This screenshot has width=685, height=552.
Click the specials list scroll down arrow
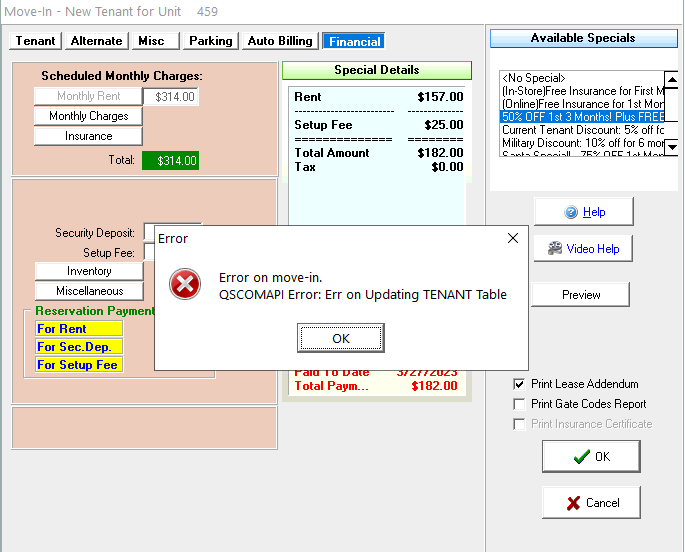pos(672,147)
